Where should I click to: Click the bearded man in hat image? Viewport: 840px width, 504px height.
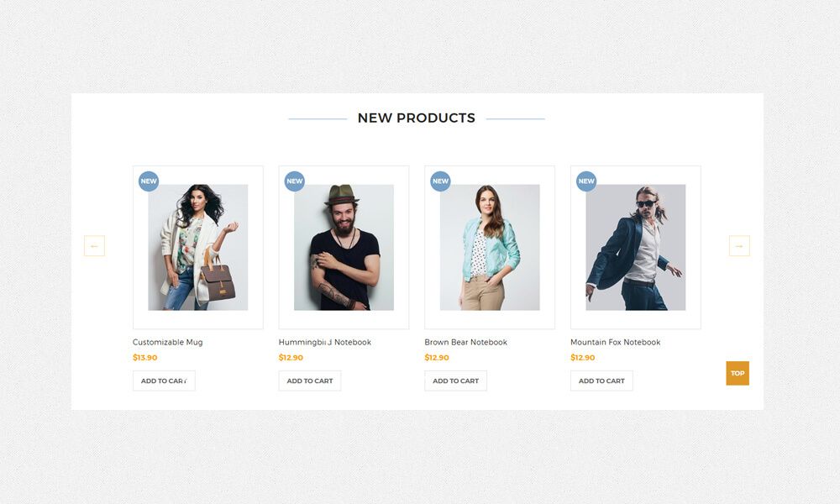pyautogui.click(x=344, y=248)
